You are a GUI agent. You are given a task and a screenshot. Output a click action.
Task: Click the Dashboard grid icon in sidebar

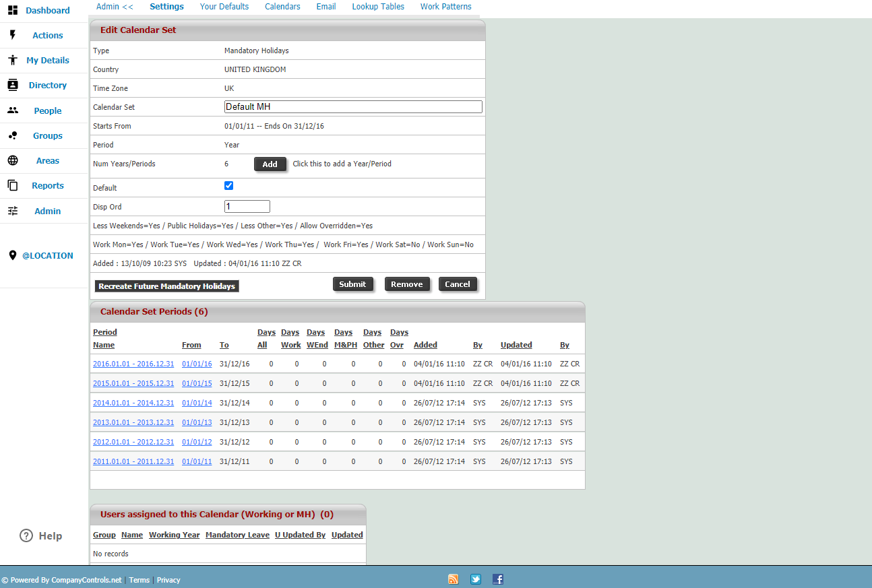tap(13, 10)
